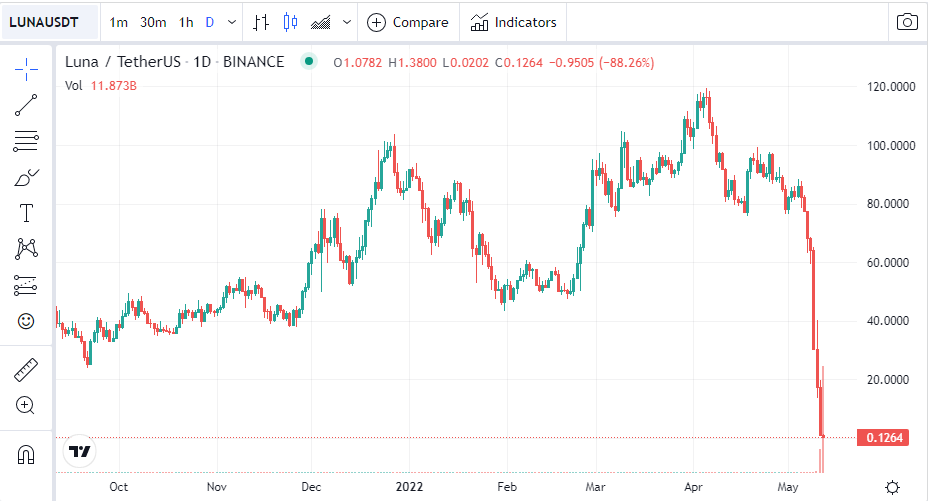Click the 2022 label on time axis
Image resolution: width=932 pixels, height=501 pixels.
(410, 487)
